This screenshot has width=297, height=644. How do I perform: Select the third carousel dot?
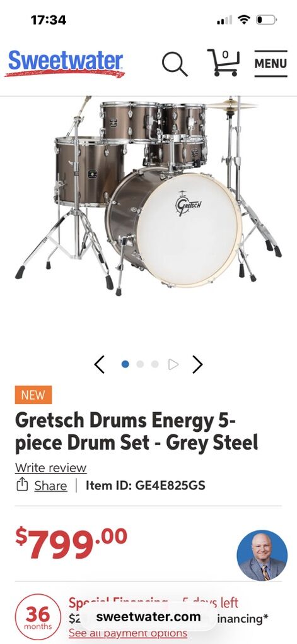coord(154,364)
